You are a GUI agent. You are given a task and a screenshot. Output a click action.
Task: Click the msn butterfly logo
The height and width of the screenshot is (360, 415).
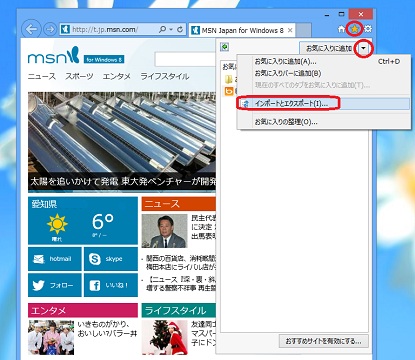point(54,56)
